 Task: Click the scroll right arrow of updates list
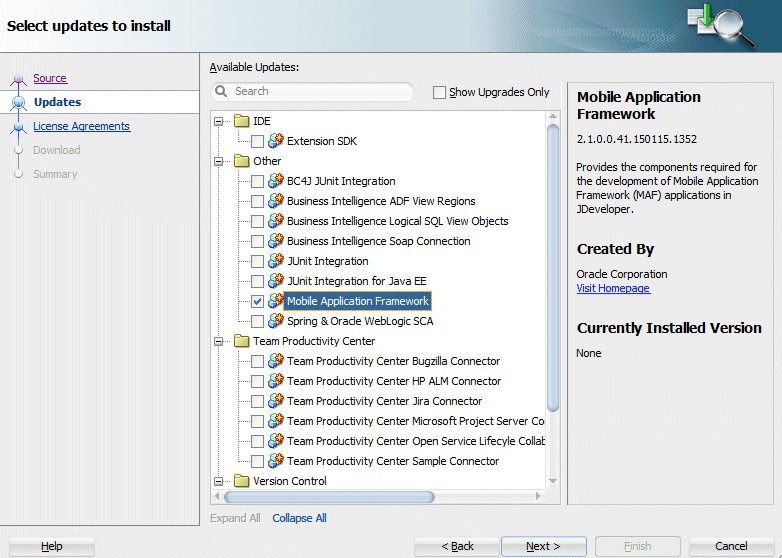tap(538, 496)
